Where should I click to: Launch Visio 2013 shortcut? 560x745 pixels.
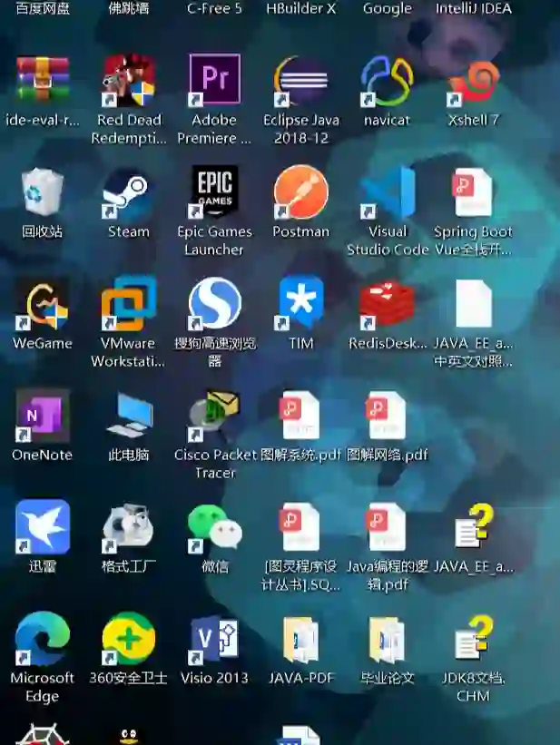coord(215,639)
